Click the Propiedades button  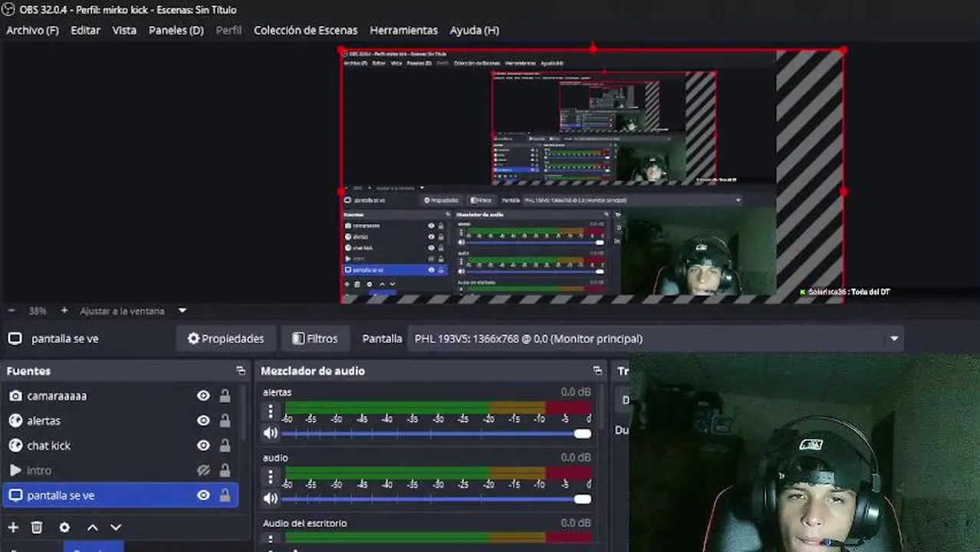pos(225,338)
